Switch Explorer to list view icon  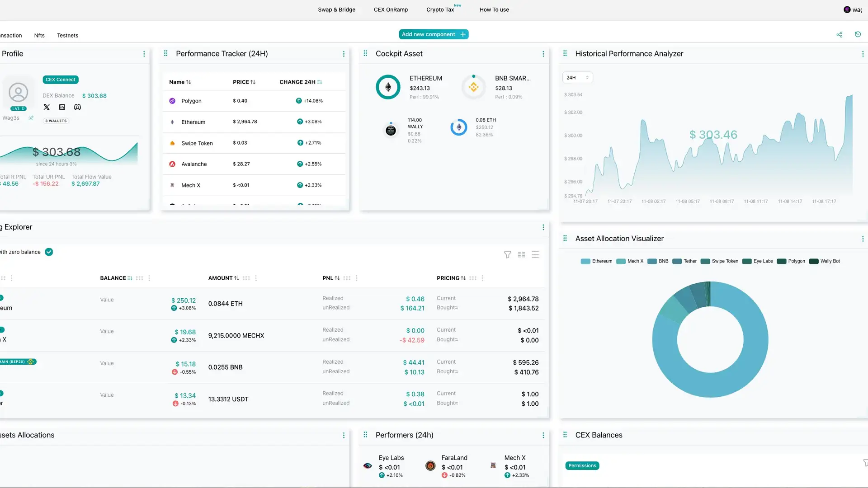pyautogui.click(x=535, y=255)
